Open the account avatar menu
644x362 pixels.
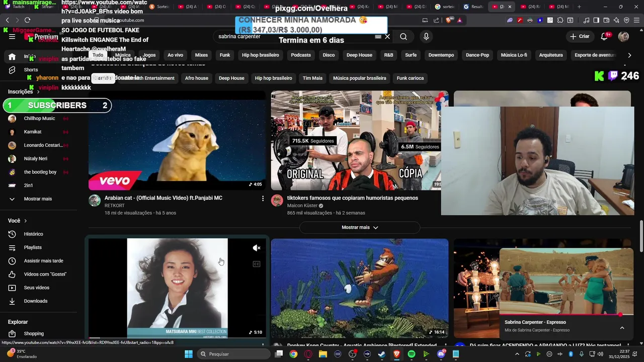tap(623, 37)
